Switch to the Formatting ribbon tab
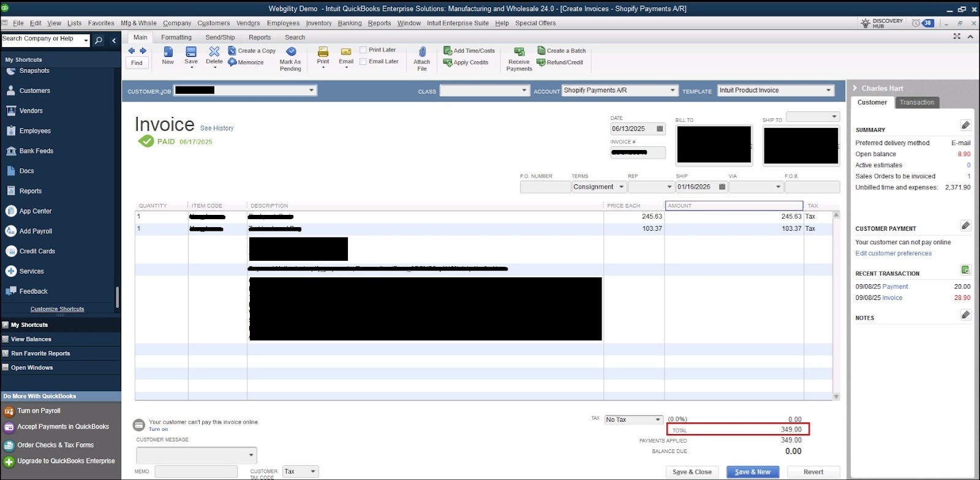This screenshot has width=980, height=480. click(176, 37)
